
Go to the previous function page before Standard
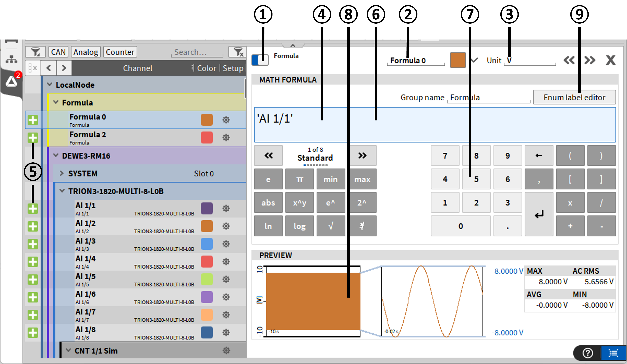(x=268, y=155)
